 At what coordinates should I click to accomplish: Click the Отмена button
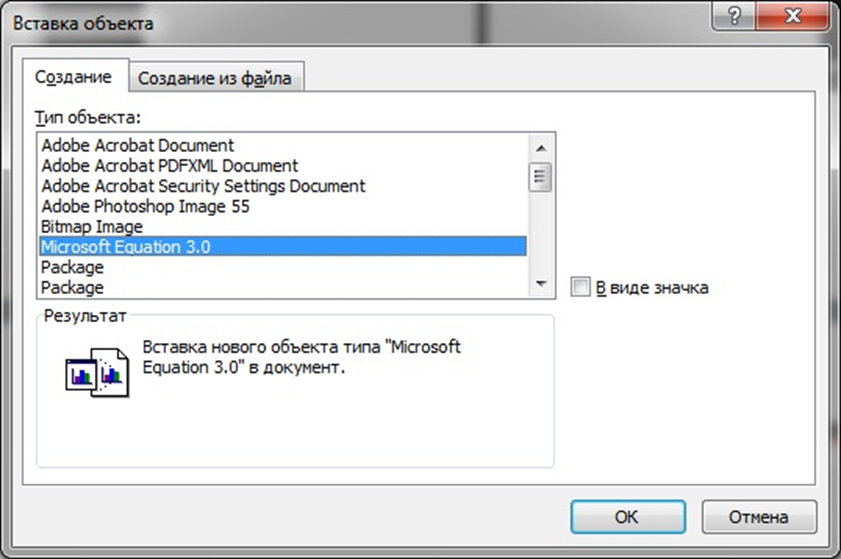point(758,517)
